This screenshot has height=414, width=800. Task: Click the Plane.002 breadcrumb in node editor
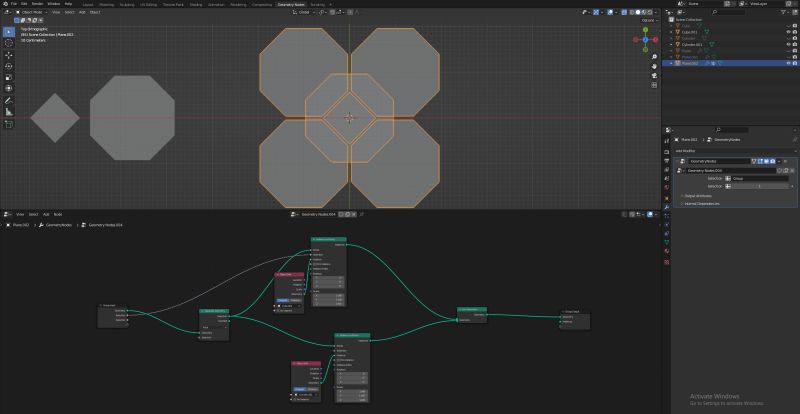(x=20, y=225)
